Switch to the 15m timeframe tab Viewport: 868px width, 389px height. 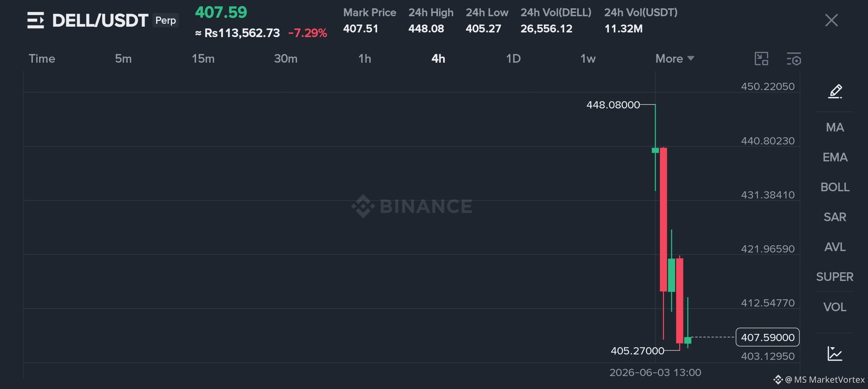[x=203, y=59]
